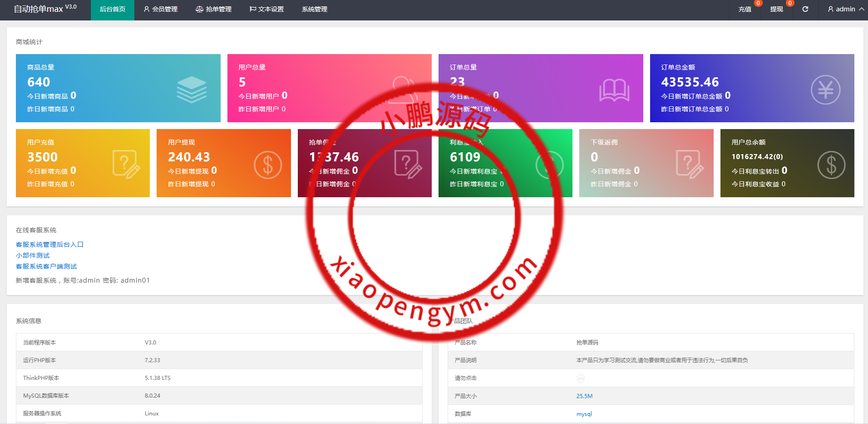Open the 文本设置 menu
Viewport: 868px width, 424px height.
click(266, 9)
